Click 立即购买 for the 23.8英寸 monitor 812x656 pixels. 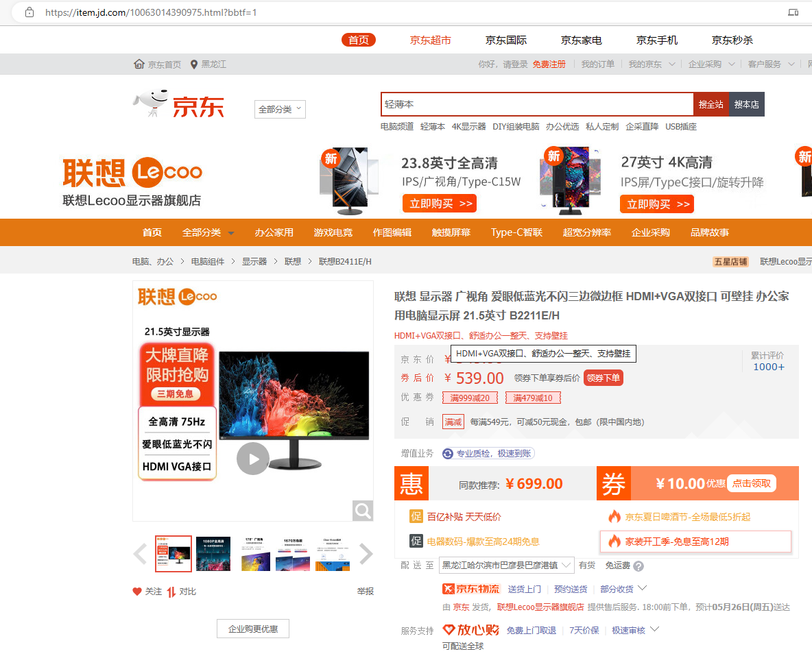pyautogui.click(x=440, y=204)
